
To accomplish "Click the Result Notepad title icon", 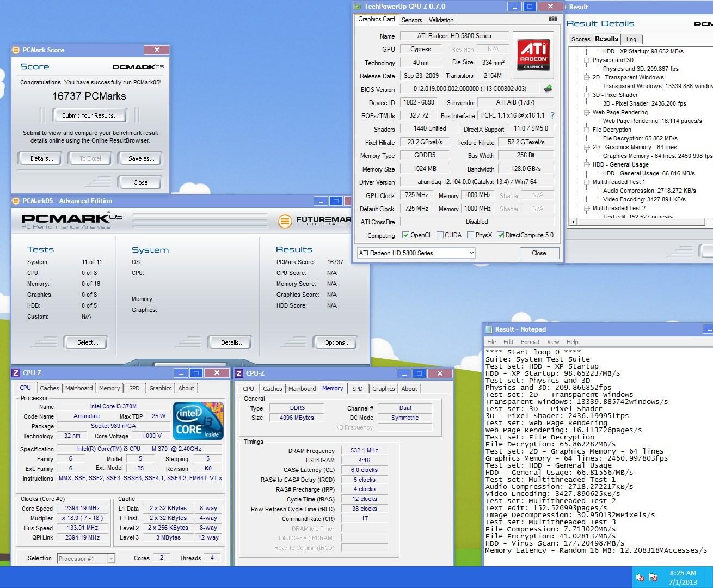I will (x=488, y=329).
